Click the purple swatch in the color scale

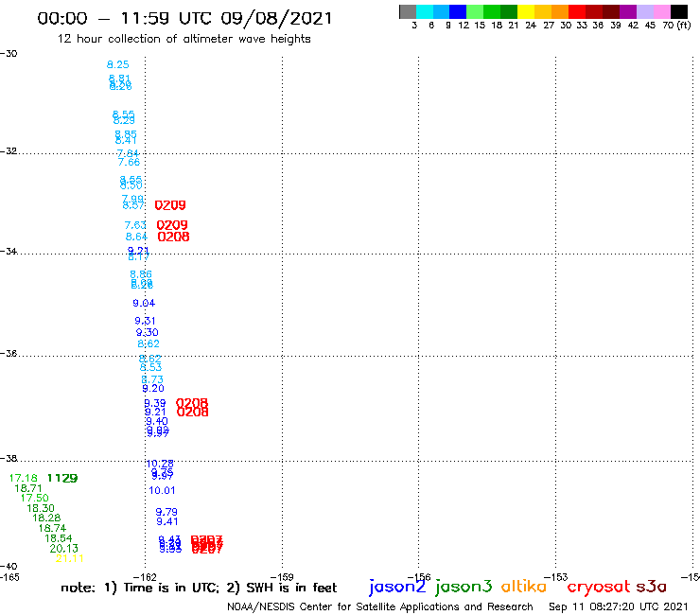(x=628, y=11)
